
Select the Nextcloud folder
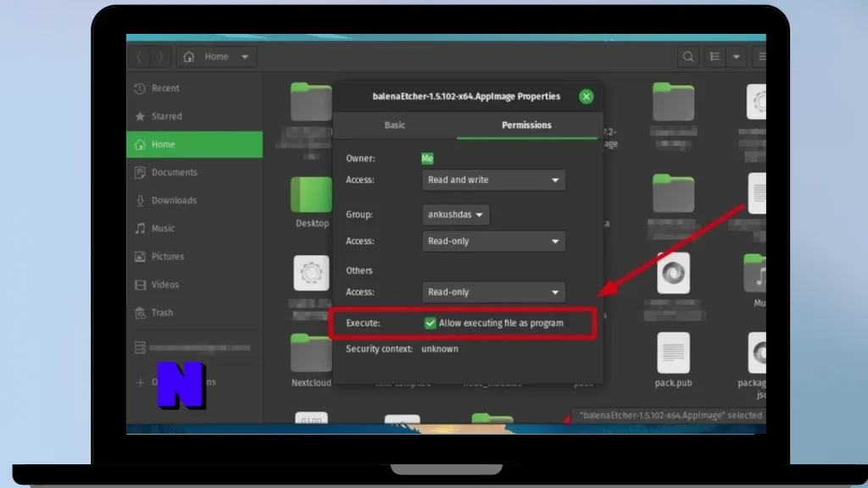[x=311, y=353]
